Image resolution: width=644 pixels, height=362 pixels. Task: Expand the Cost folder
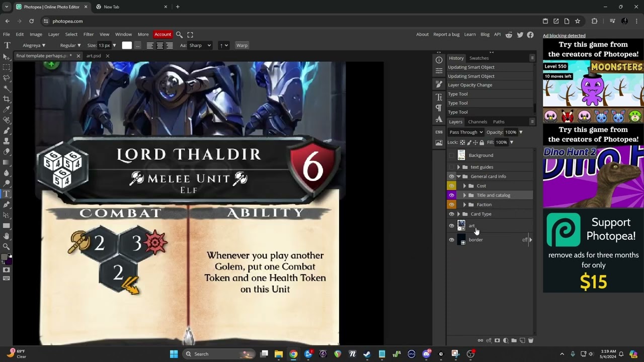pos(464,186)
